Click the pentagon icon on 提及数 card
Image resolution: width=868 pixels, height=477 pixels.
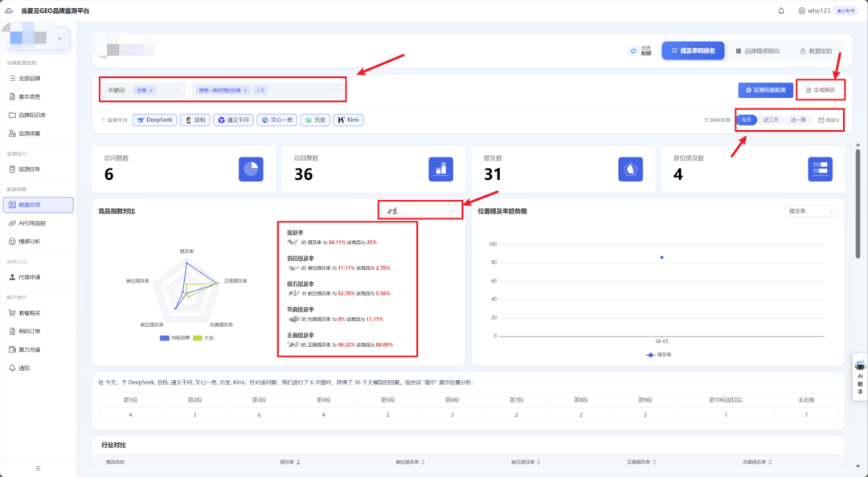click(x=631, y=169)
